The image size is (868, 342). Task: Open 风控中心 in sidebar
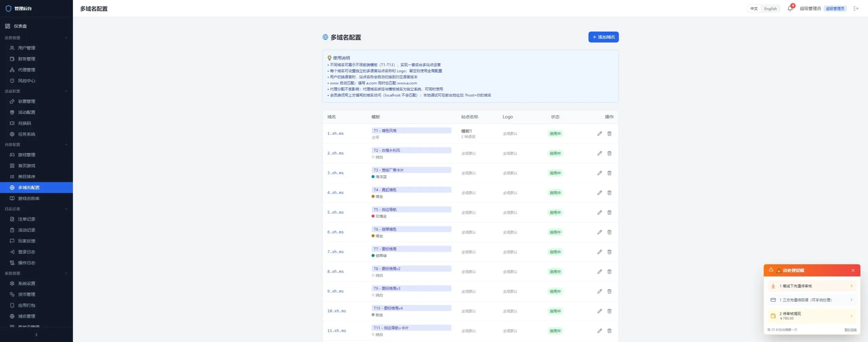click(36, 81)
